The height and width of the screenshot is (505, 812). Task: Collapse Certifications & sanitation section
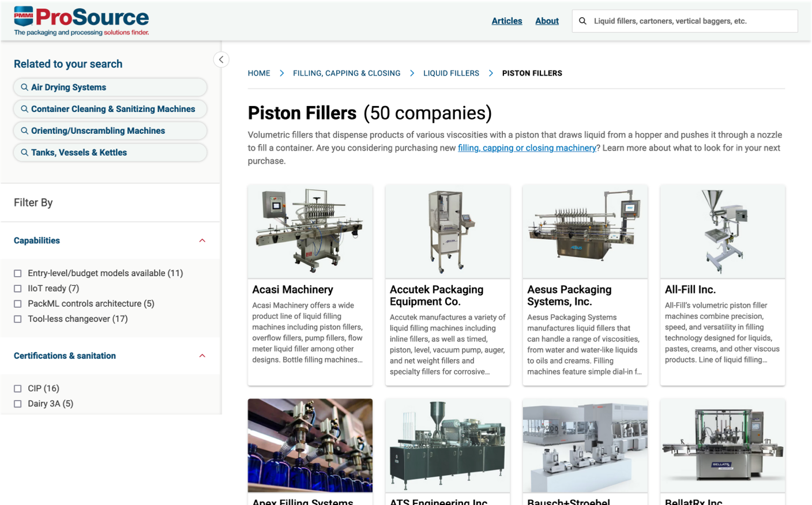coord(202,356)
